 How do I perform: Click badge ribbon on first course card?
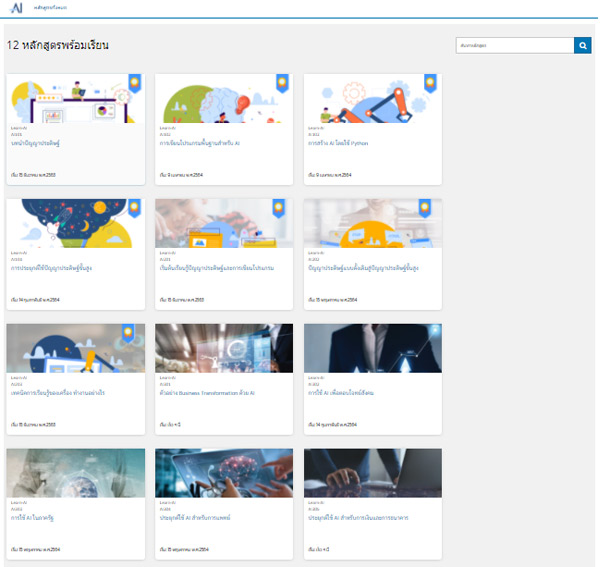tap(134, 83)
